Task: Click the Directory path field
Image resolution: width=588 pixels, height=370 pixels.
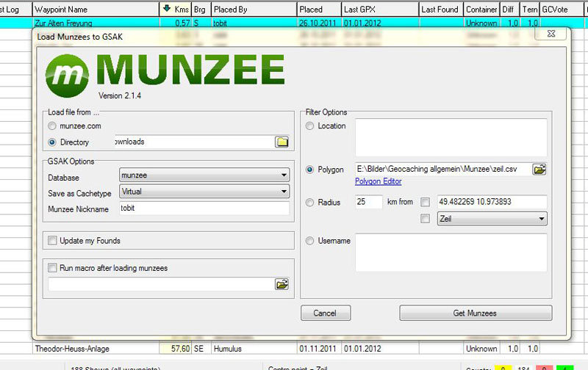Action: [x=194, y=142]
